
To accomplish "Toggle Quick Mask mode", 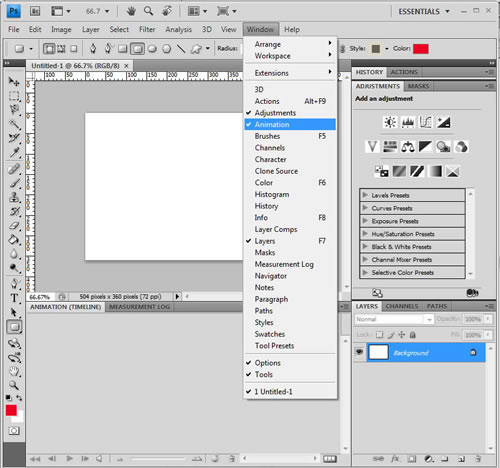I will coord(14,431).
